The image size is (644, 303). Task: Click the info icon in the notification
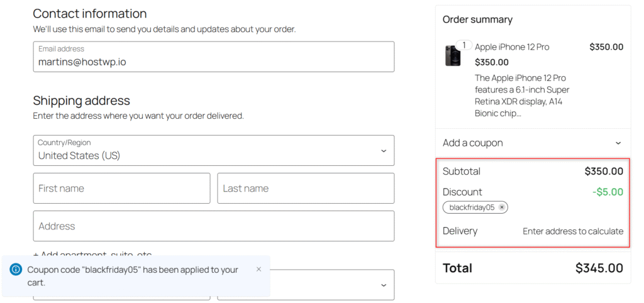[x=16, y=270]
